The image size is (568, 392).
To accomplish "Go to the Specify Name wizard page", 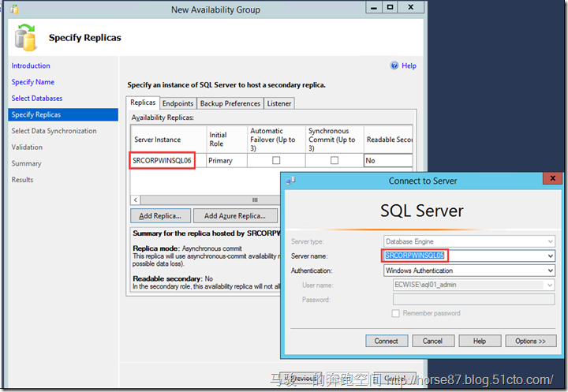I will pos(33,82).
